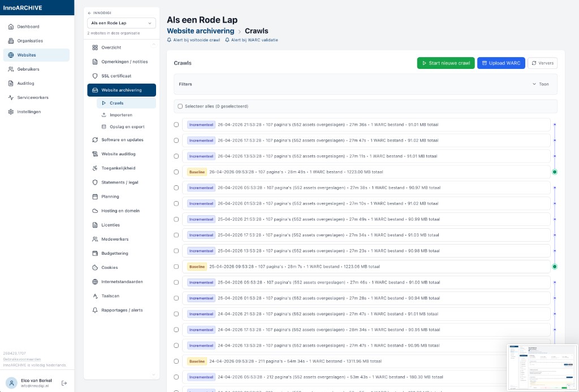Click the Serviceworkers pulse icon

click(11, 98)
